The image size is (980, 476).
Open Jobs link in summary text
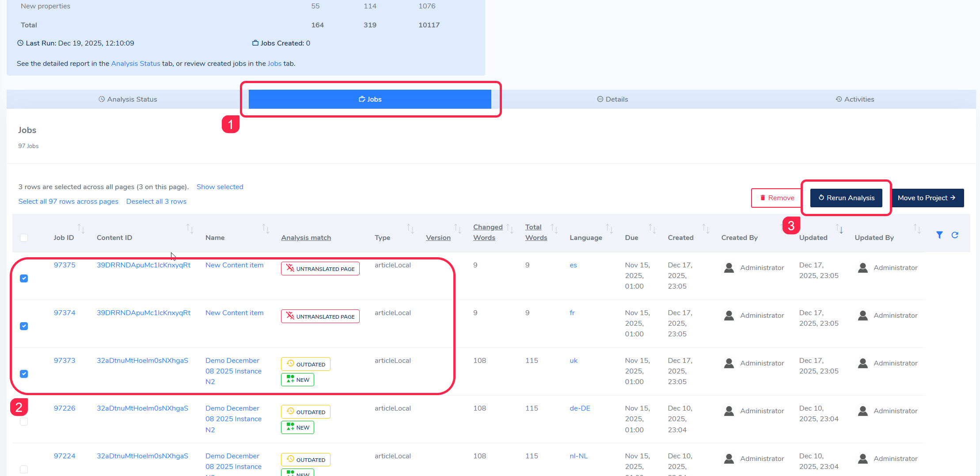pos(274,64)
